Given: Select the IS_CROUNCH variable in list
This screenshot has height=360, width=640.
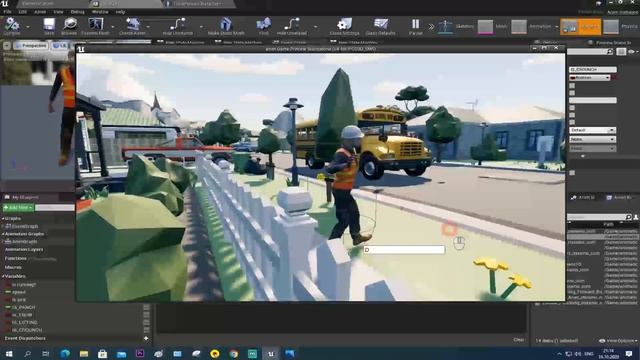Looking at the screenshot, I should [x=27, y=330].
